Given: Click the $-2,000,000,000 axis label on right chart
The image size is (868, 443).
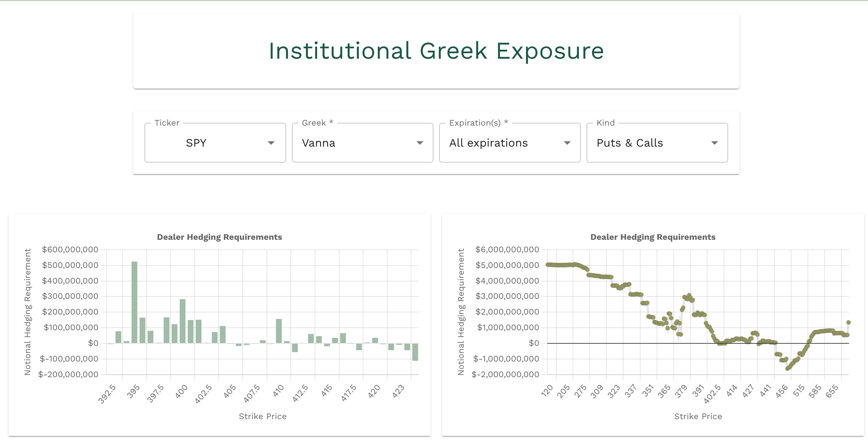Looking at the screenshot, I should point(505,374).
